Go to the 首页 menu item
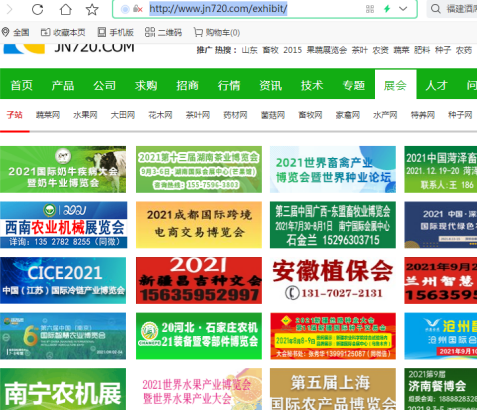This screenshot has height=410, width=477. (x=21, y=85)
